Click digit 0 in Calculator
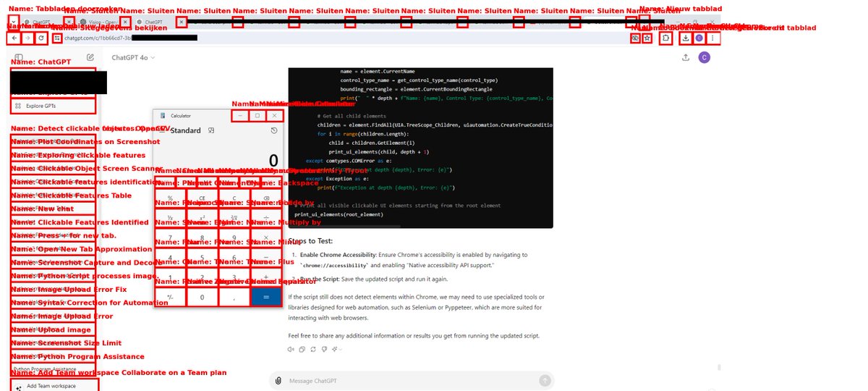The height and width of the screenshot is (391, 868). click(203, 297)
